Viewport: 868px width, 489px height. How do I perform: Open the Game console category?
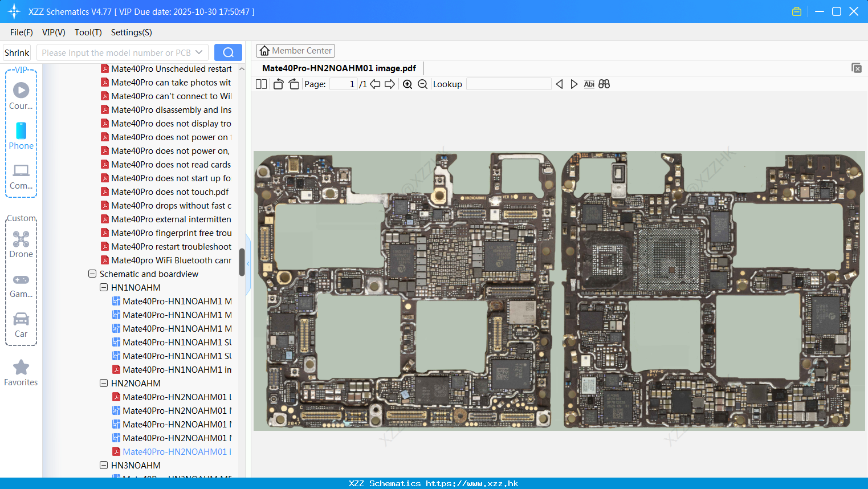tap(21, 285)
